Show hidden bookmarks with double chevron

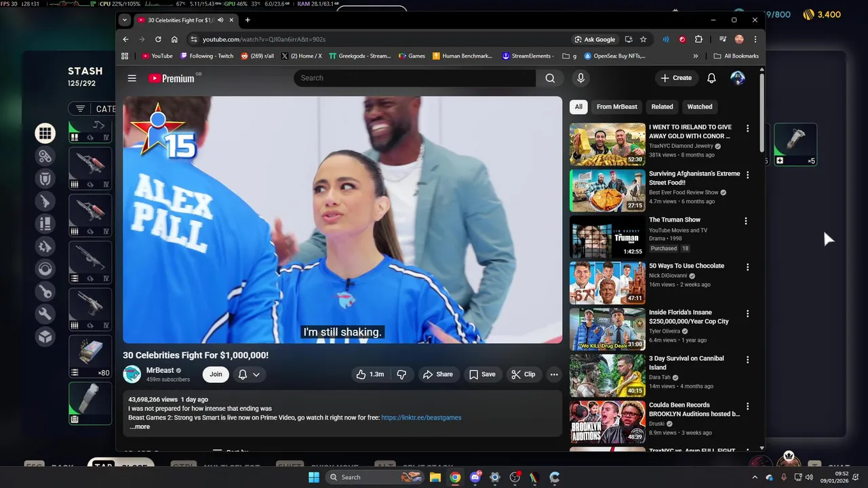click(695, 56)
